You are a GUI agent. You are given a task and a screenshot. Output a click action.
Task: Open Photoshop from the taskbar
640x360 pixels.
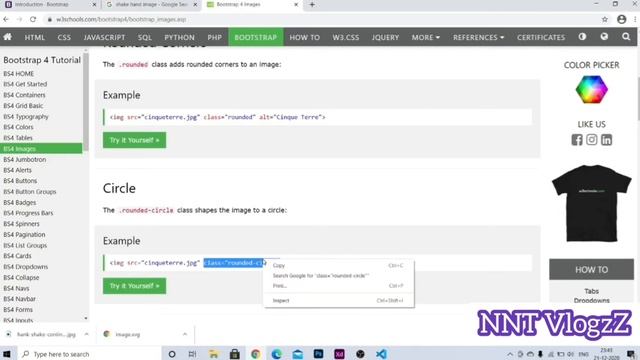tap(318, 354)
